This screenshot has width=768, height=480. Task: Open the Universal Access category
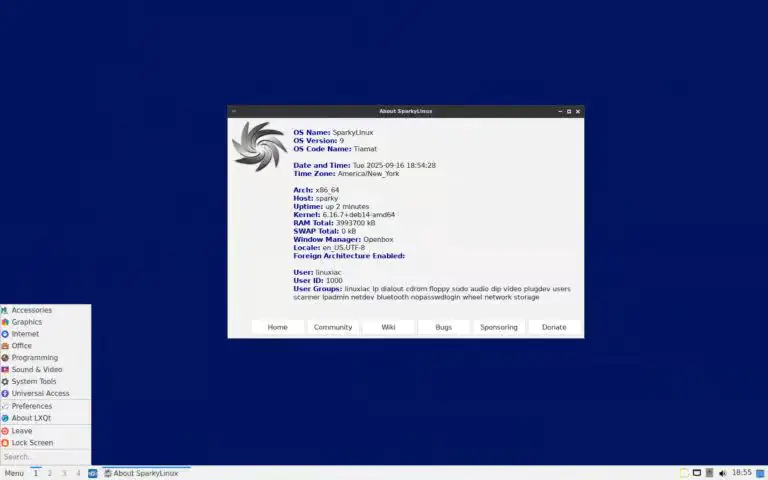pyautogui.click(x=40, y=394)
